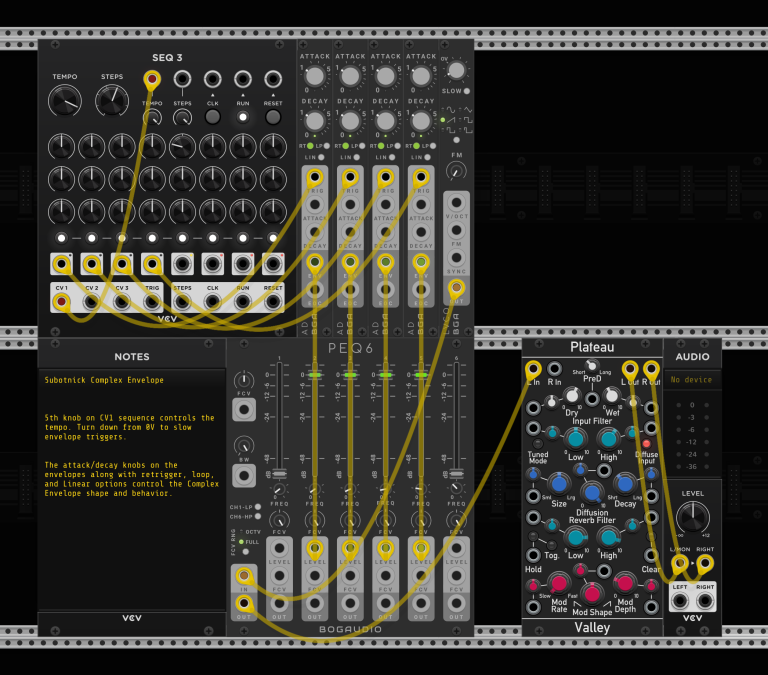The image size is (768, 675).
Task: Click PEQ6 channel 2 level slider handle
Action: point(314,375)
